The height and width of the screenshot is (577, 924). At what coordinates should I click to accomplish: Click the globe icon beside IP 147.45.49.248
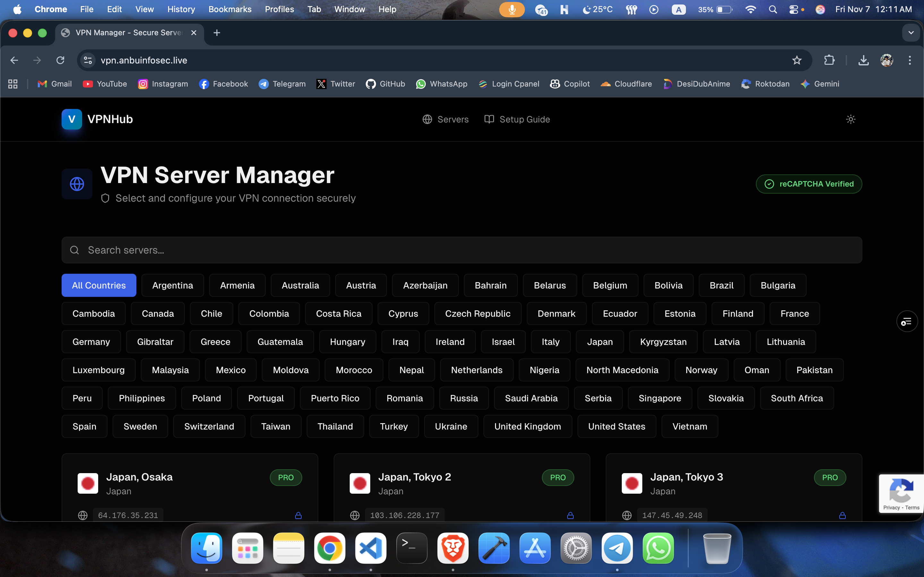pyautogui.click(x=627, y=515)
